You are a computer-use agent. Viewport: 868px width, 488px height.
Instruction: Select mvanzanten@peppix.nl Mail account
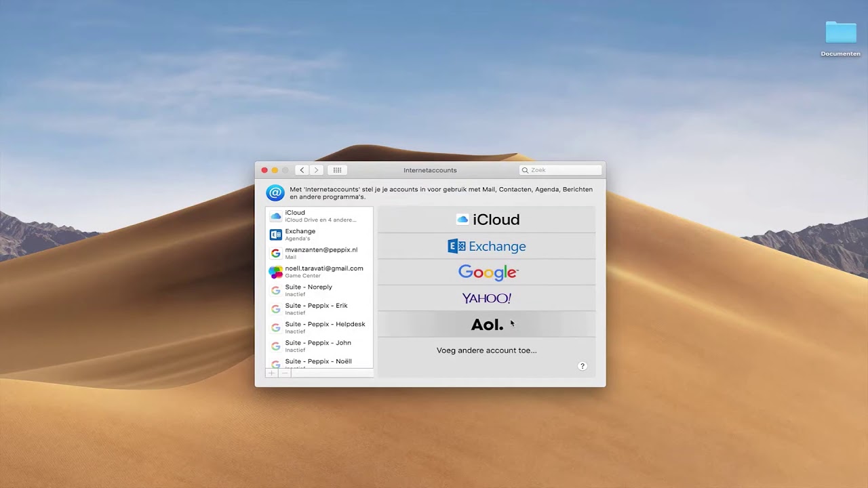[x=319, y=253]
